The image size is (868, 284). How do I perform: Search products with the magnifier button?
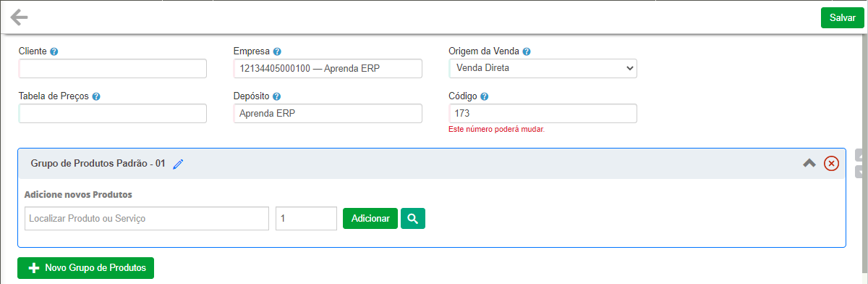[x=413, y=218]
